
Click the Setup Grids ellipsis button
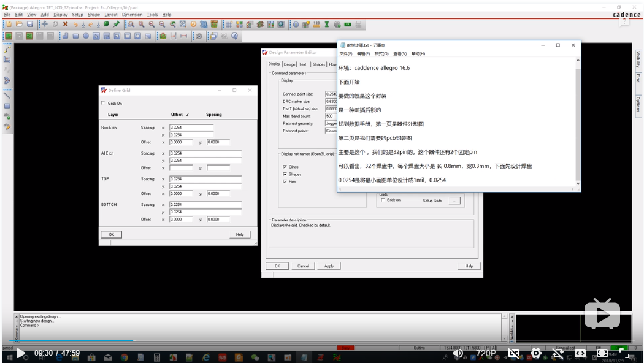click(454, 201)
